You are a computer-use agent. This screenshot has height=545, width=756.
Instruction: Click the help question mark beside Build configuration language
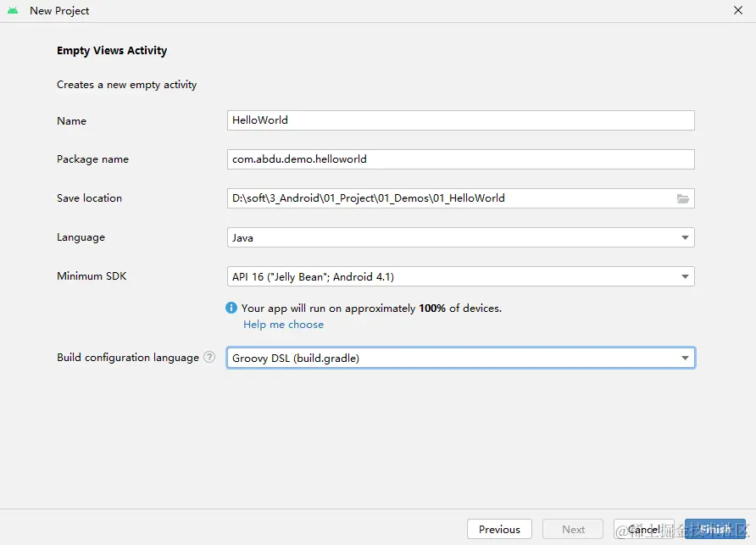pos(209,357)
